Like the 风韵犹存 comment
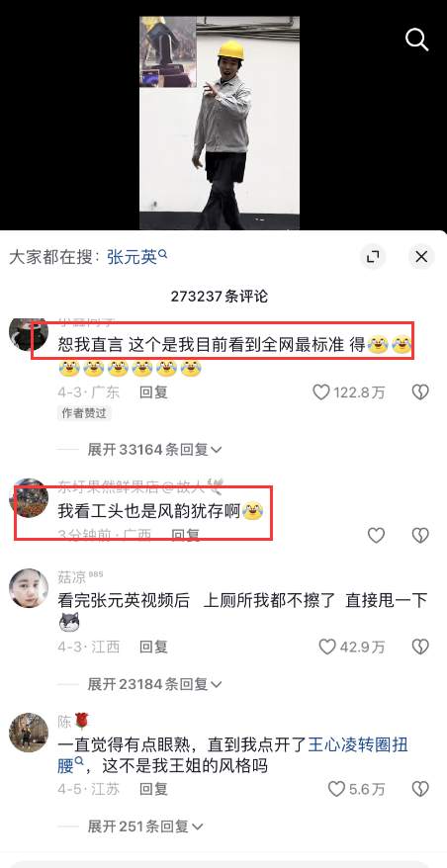Image resolution: width=447 pixels, height=868 pixels. [x=376, y=535]
